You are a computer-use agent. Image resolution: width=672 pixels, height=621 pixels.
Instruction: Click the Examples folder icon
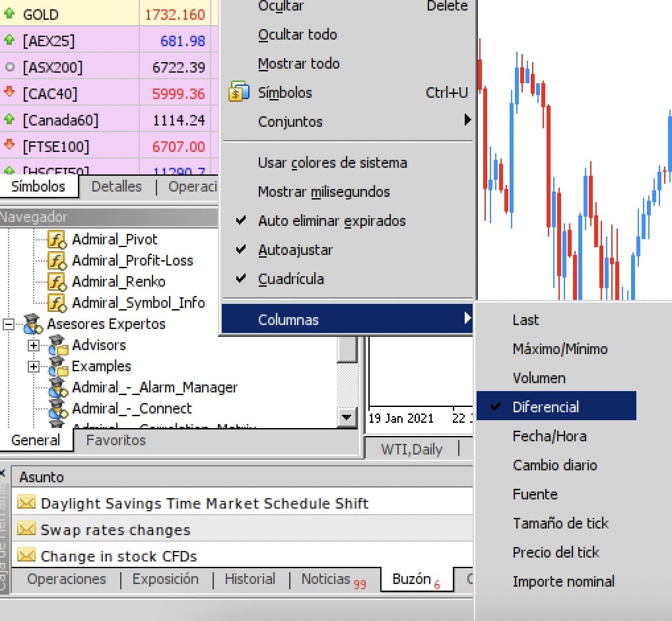[58, 366]
